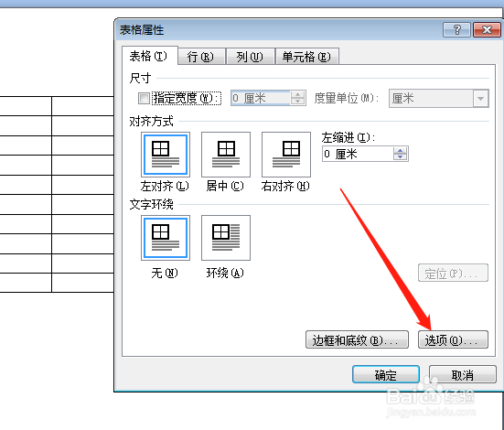
Task: Click the disabled 定位(P) button
Action: click(453, 273)
